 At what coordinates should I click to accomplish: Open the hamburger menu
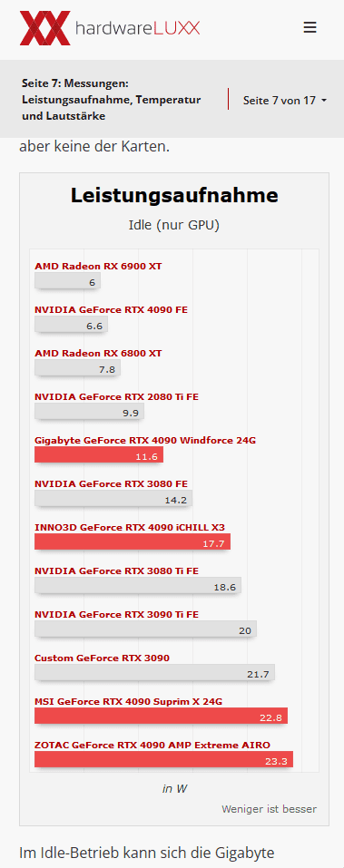click(x=310, y=28)
